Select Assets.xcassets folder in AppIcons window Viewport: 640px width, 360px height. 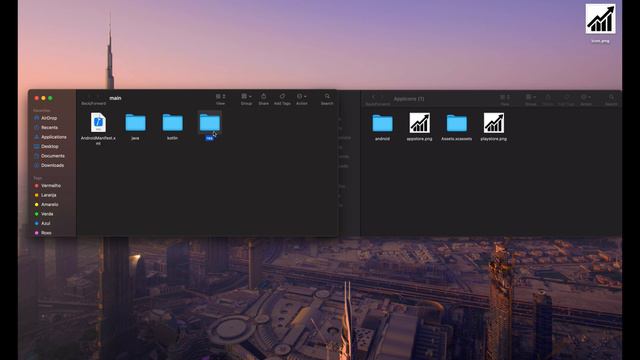coord(456,127)
